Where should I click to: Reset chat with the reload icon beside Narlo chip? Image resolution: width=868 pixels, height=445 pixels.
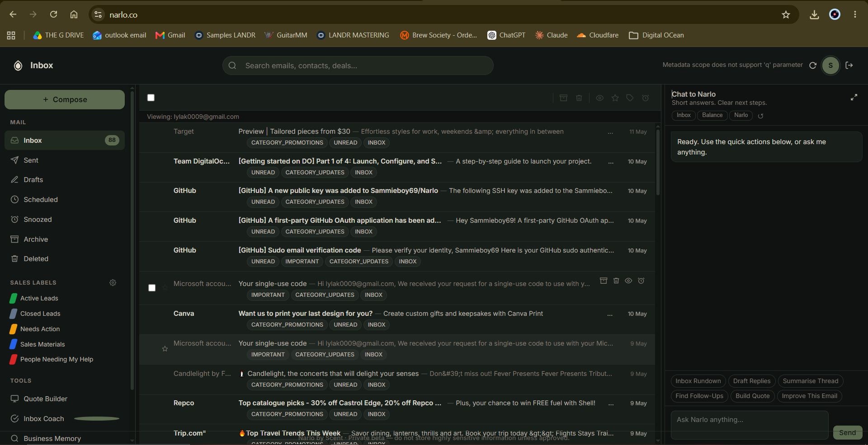point(760,116)
